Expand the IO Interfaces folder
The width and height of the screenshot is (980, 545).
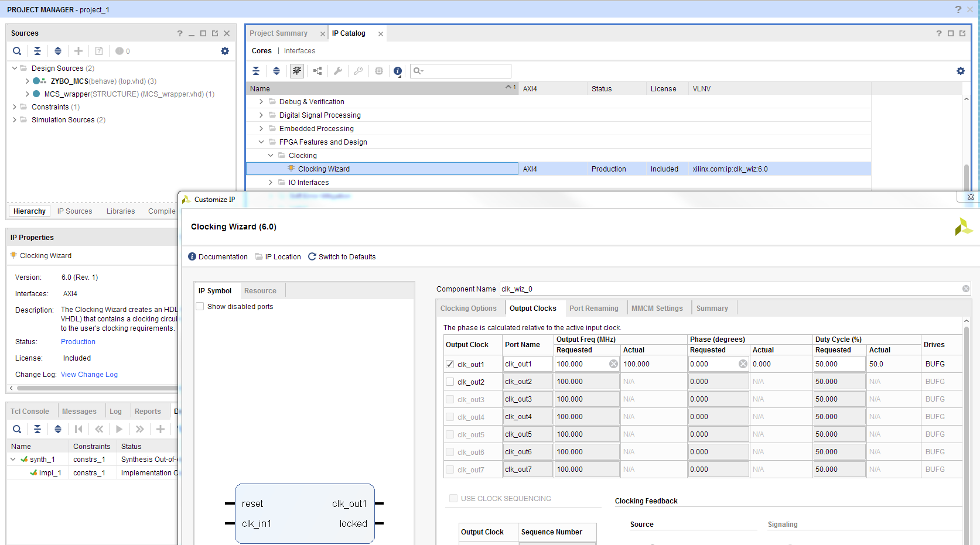(x=271, y=182)
